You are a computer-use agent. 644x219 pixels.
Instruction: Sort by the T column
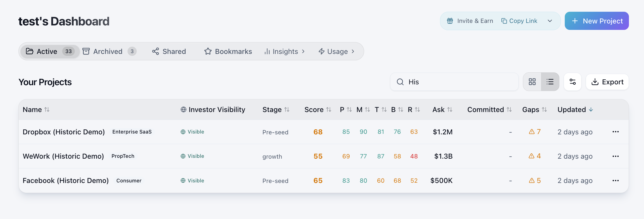[381, 110]
